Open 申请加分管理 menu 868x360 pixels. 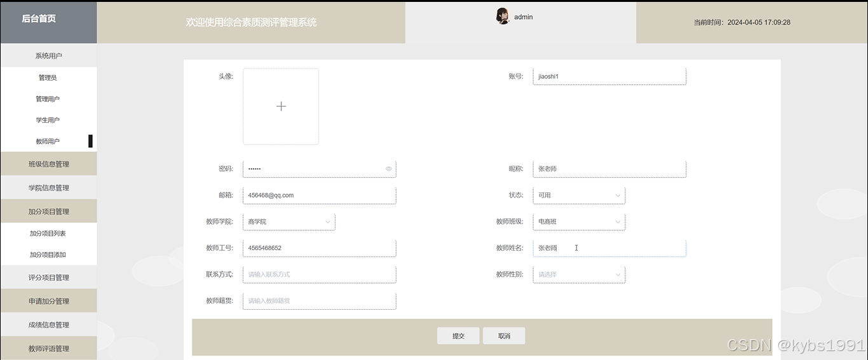tap(48, 301)
